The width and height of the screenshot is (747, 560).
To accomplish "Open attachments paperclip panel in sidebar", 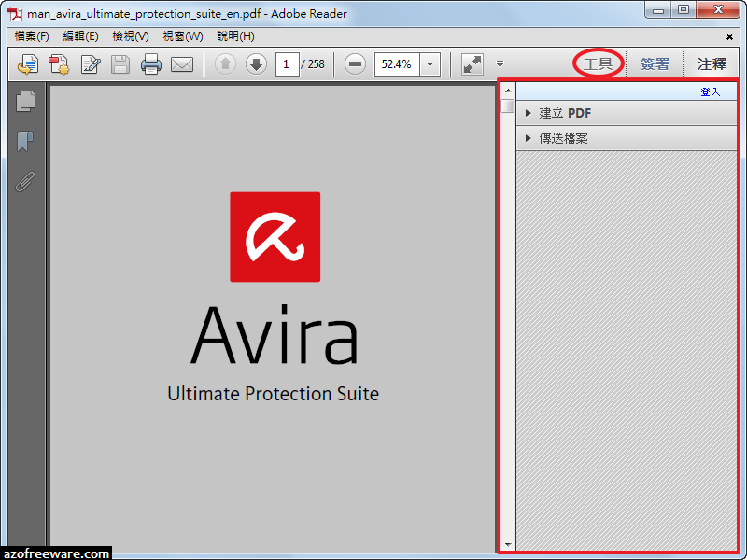I will tap(25, 181).
